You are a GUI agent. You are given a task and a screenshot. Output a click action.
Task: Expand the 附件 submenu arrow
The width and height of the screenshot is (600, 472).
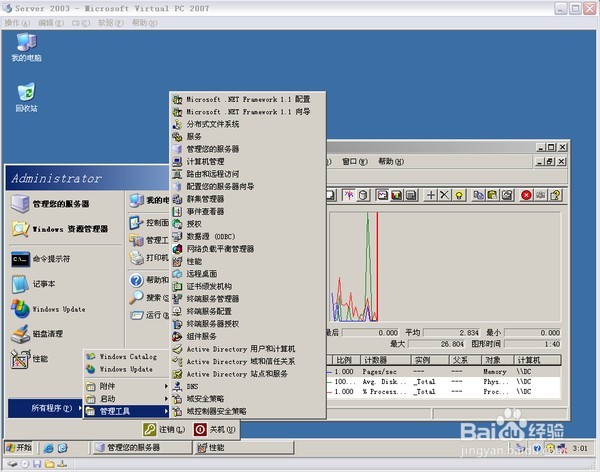pyautogui.click(x=166, y=386)
